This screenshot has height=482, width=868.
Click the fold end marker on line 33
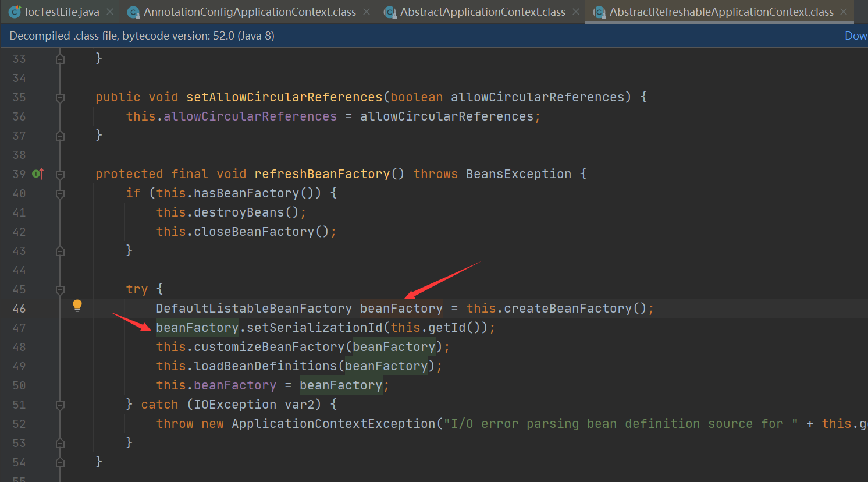click(x=60, y=59)
